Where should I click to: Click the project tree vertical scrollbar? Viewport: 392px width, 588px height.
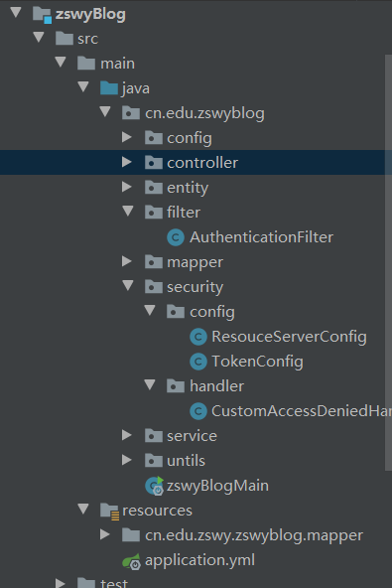pos(388,262)
